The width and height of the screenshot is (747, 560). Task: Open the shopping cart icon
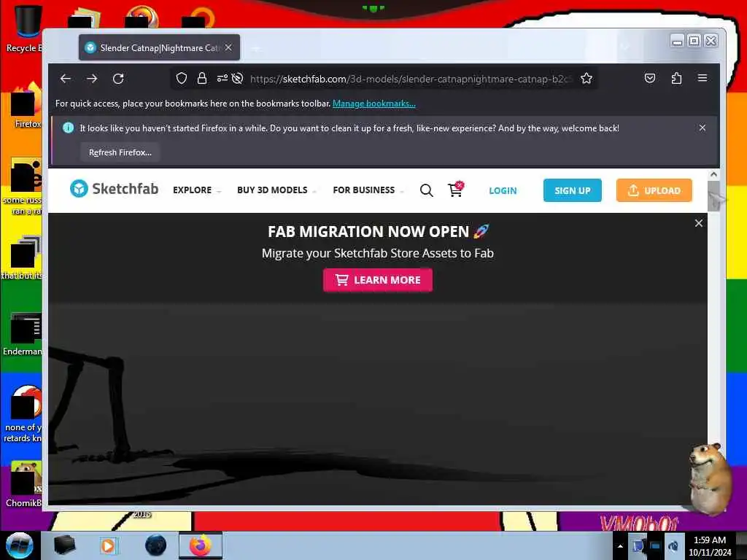(x=455, y=190)
